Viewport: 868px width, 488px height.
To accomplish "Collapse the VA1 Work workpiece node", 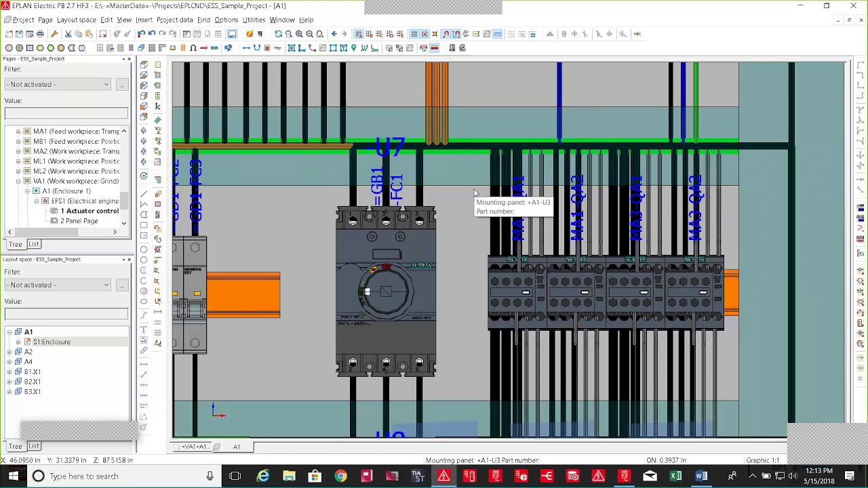I will point(18,182).
